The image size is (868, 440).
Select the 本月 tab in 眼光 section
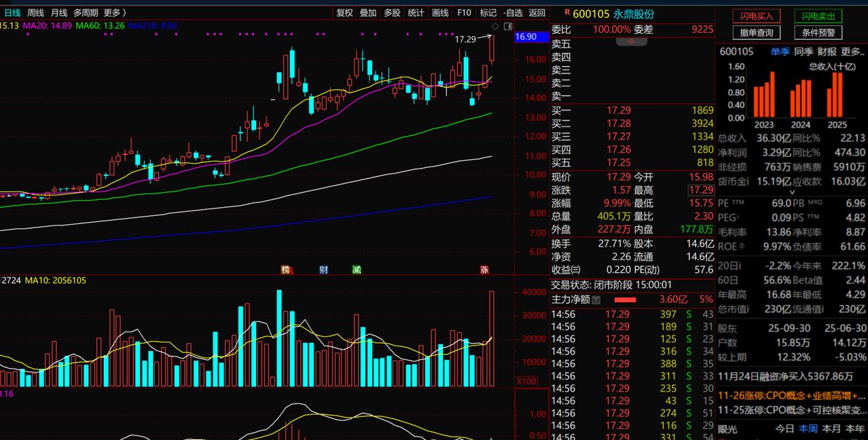pos(831,429)
